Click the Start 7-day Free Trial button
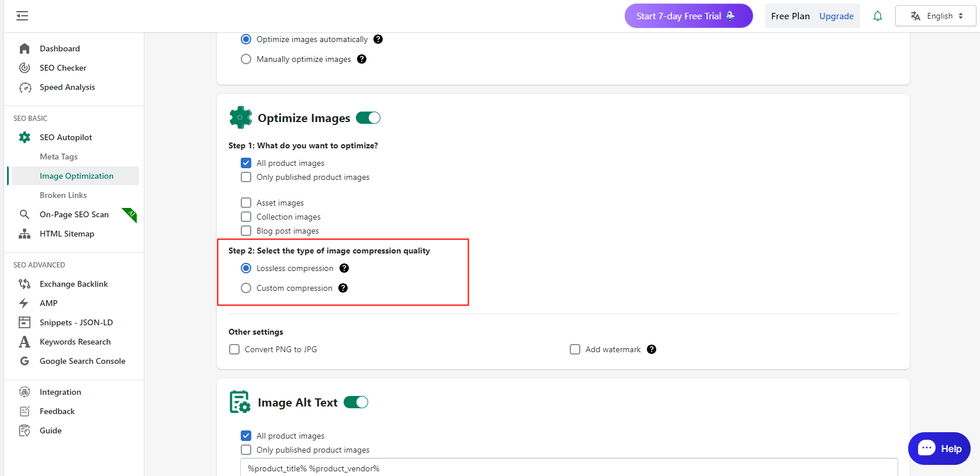This screenshot has height=476, width=980. 688,16
